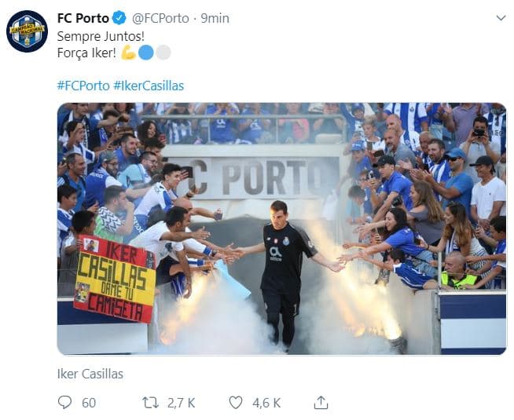The image size is (514, 420).
Task: Click the FC Porto profile avatar
Action: pos(28,31)
